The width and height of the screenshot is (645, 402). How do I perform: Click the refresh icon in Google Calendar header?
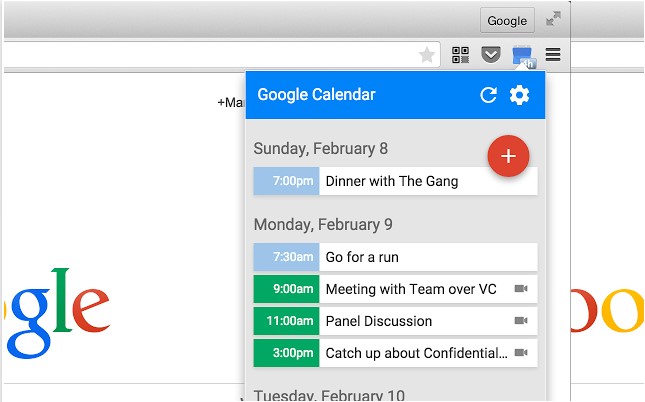(x=488, y=95)
